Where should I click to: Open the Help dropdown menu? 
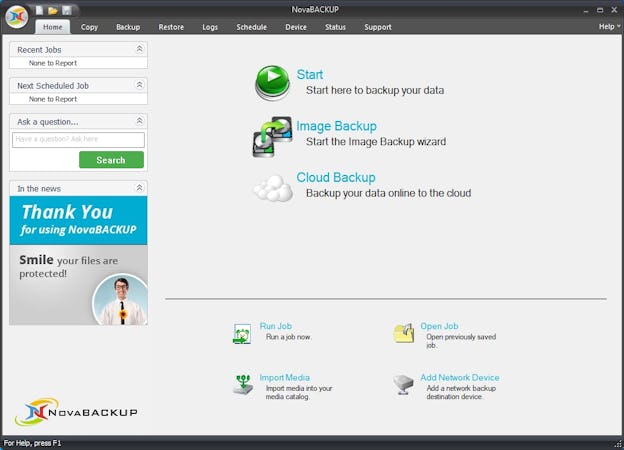point(609,27)
